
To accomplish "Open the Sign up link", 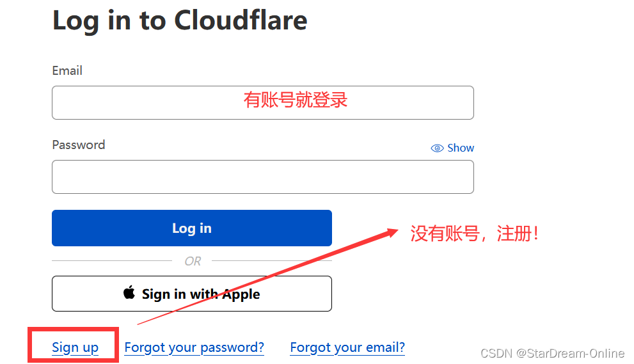I will click(x=75, y=347).
